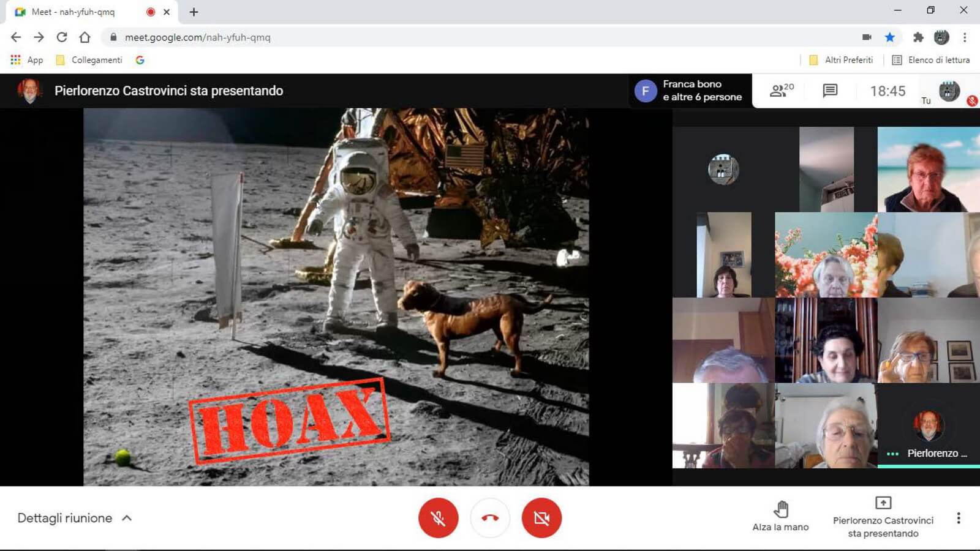Close the Meet browser tab
This screenshot has width=980, height=551.
point(167,12)
